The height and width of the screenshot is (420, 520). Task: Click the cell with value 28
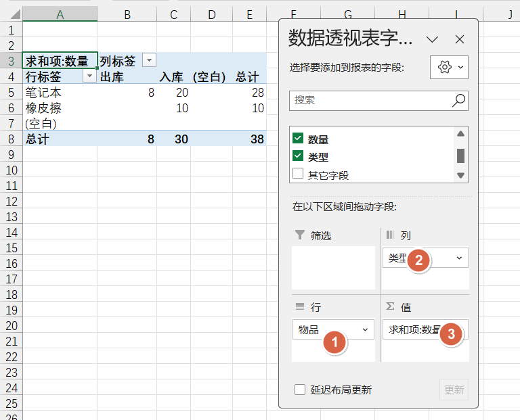(x=249, y=92)
